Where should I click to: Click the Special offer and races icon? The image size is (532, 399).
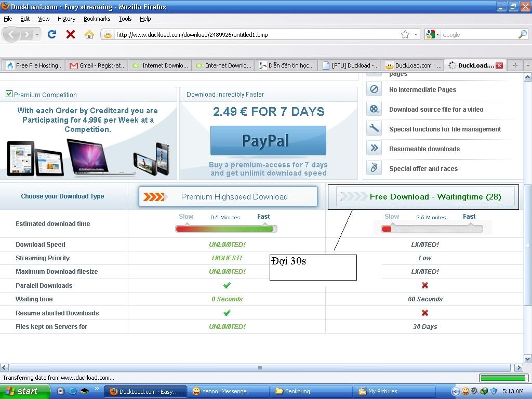pyautogui.click(x=374, y=168)
